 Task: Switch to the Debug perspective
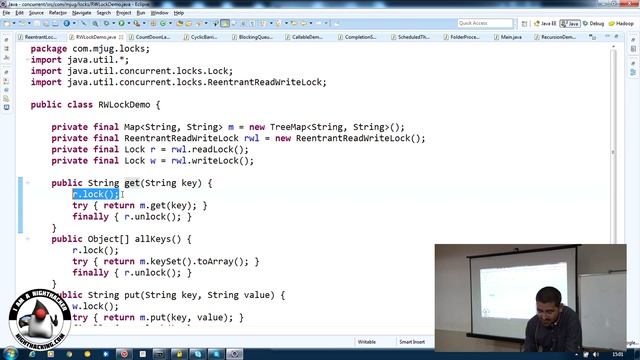(593, 24)
